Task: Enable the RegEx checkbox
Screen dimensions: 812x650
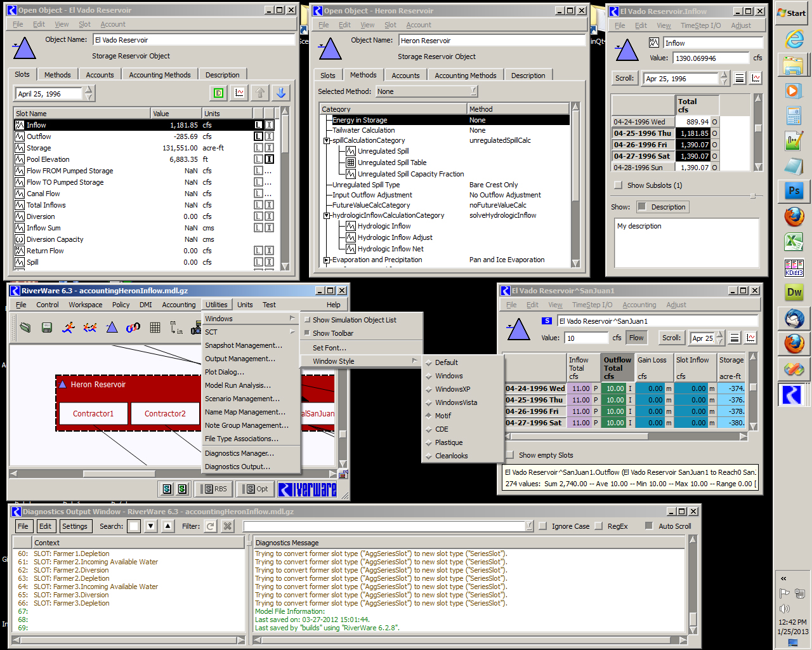Action: [x=598, y=526]
